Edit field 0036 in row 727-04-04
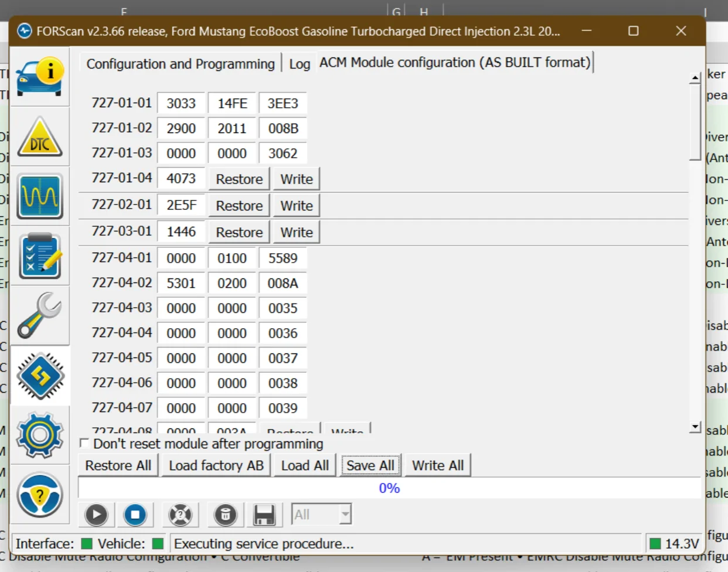This screenshot has width=728, height=572. (283, 333)
